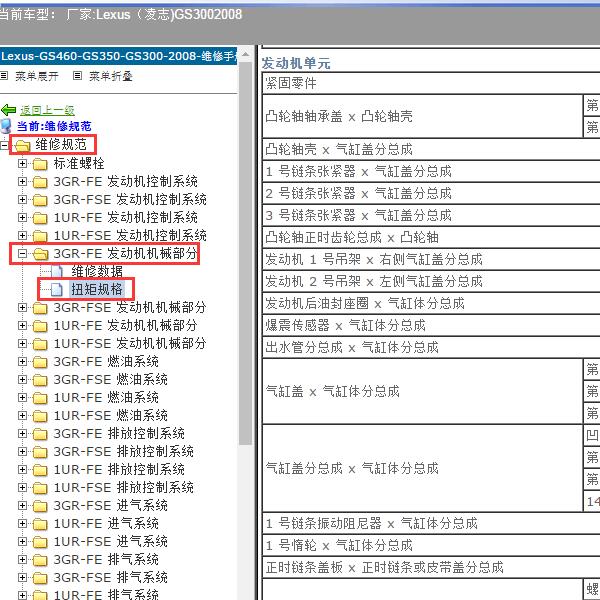Expand 1UR-FSE 发动机机械部分 node
The image size is (600, 600).
click(23, 344)
